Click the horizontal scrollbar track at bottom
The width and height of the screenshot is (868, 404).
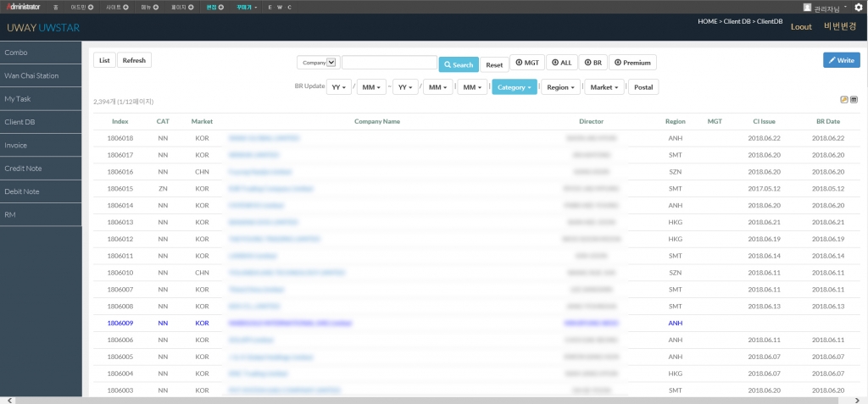(x=434, y=400)
